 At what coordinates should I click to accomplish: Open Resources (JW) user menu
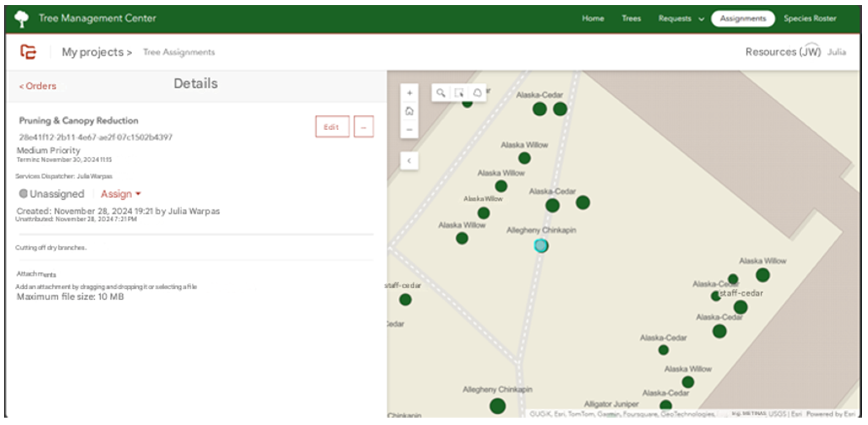pos(783,52)
